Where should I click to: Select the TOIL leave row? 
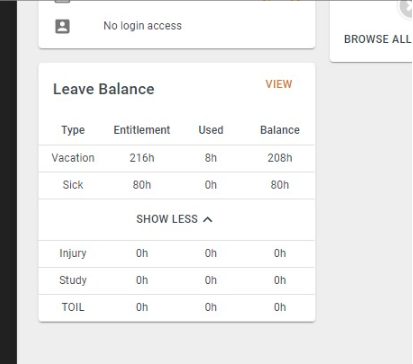[x=177, y=308]
